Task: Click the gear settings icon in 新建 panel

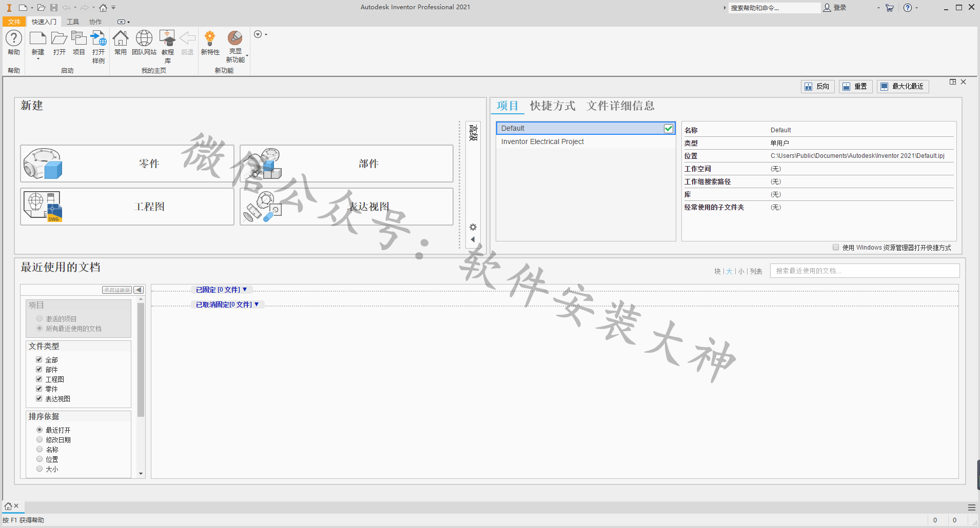Action: point(473,227)
